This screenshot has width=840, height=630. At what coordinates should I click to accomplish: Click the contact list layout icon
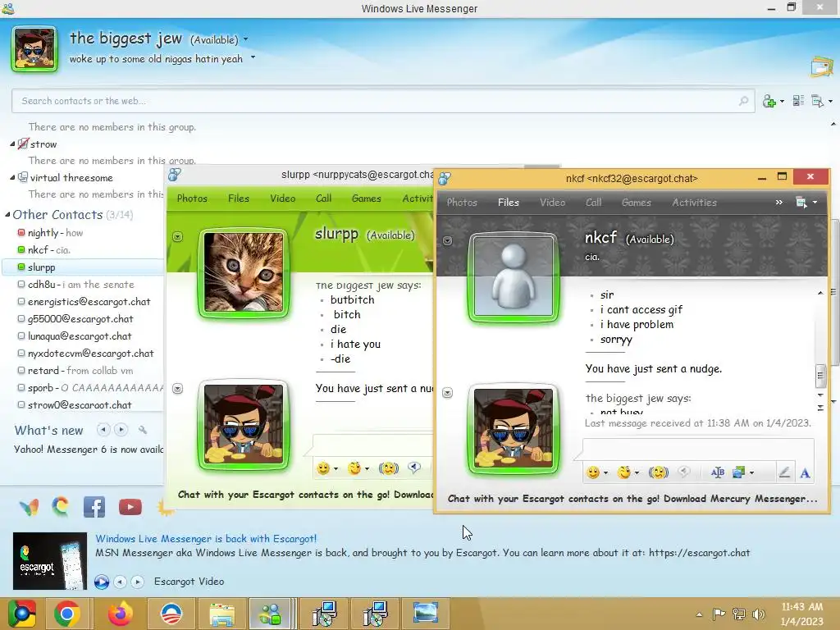click(x=798, y=100)
